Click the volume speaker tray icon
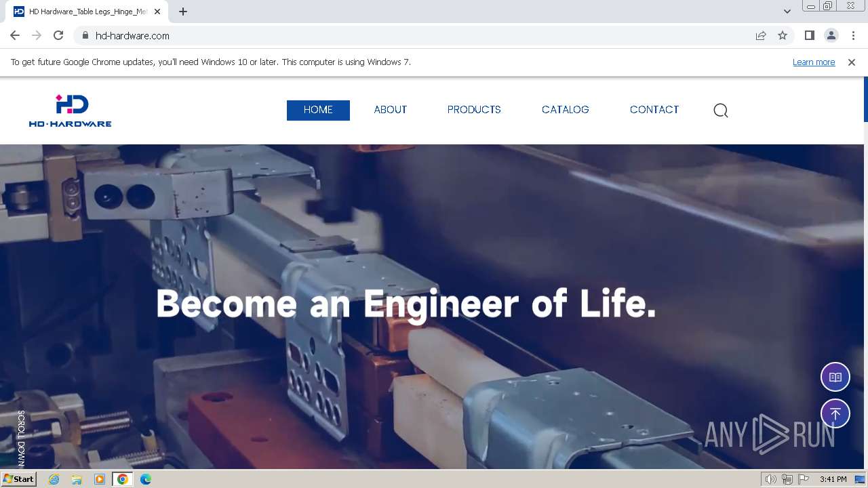The height and width of the screenshot is (488, 868). tap(771, 479)
